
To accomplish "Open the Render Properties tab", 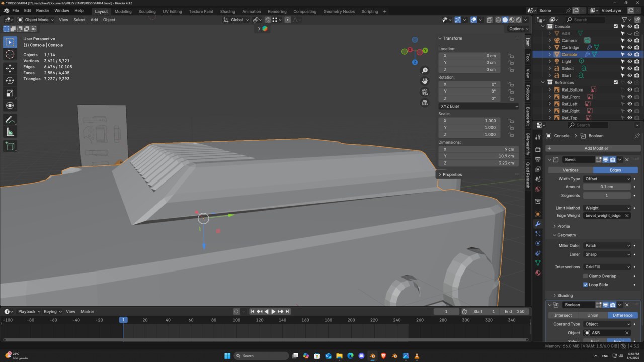I will 537,149.
